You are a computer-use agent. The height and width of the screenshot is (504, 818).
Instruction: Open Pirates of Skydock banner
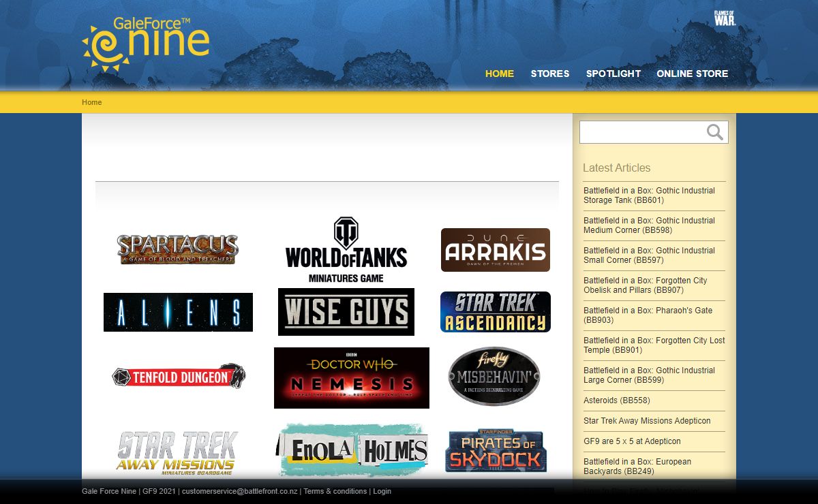click(496, 451)
